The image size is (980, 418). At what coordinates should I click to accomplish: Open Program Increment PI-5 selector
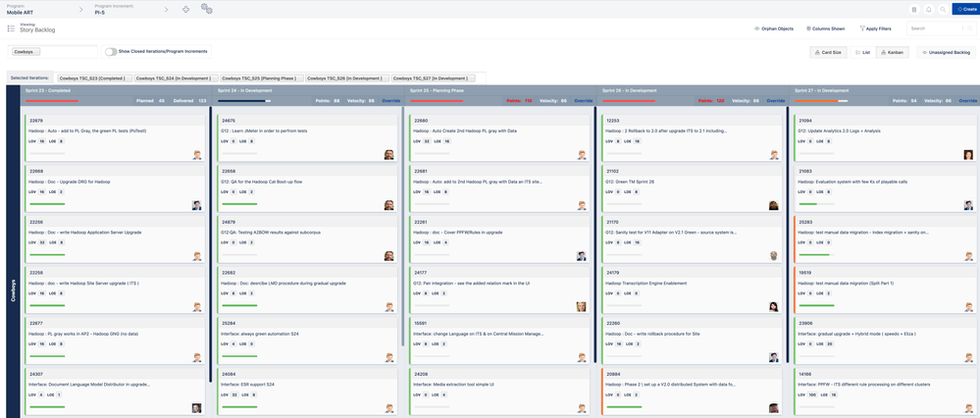click(116, 10)
